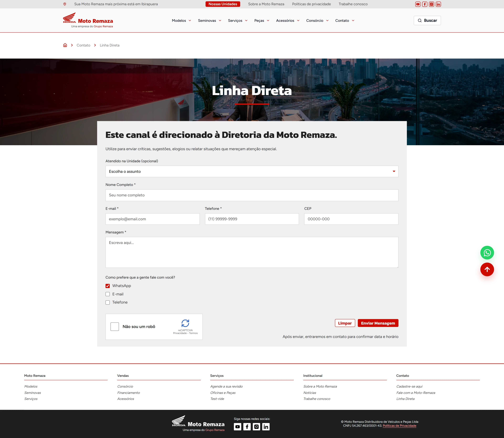
Task: Click the Moto Remaza header logo
Action: click(x=88, y=20)
